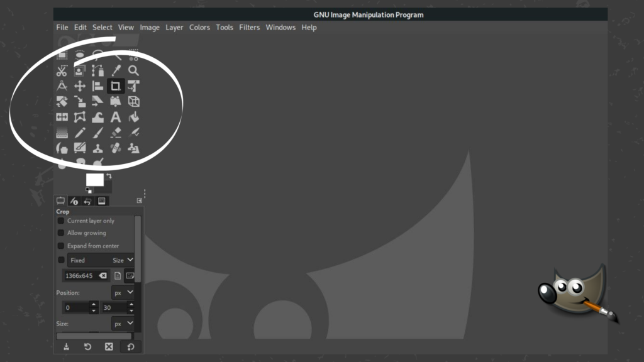Screen dimensions: 644x362
Task: Select the Foreground Select tool
Action: 80,71
